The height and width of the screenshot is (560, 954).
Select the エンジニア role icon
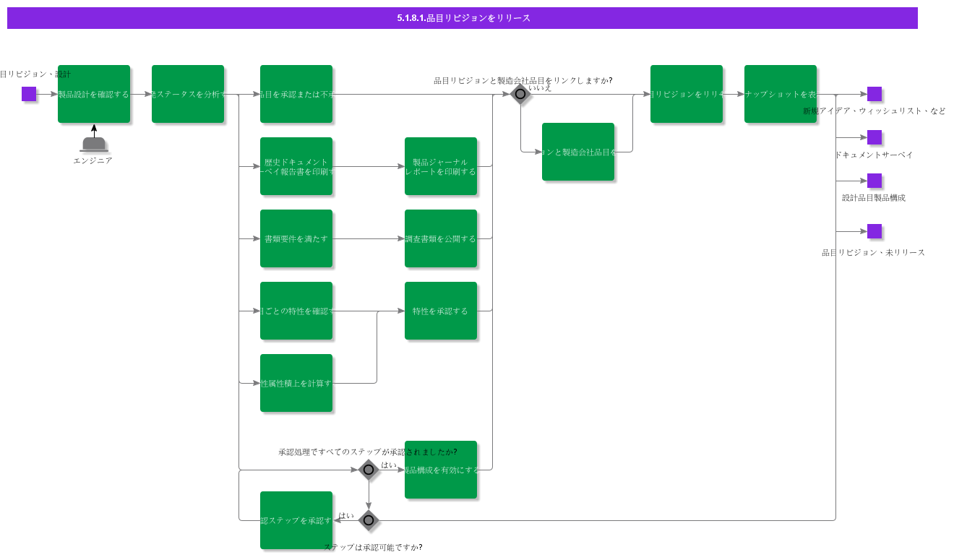tap(94, 144)
